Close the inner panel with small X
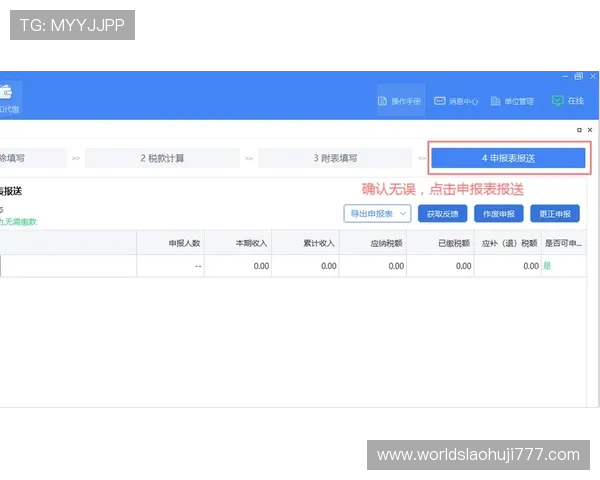Image resolution: width=600 pixels, height=480 pixels. (x=590, y=130)
